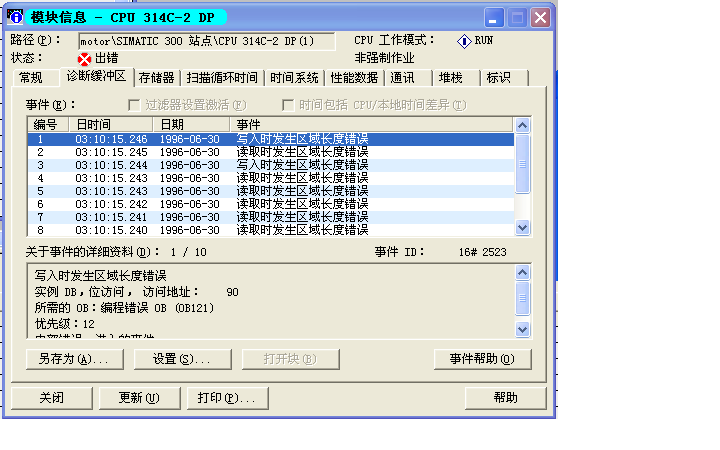Click the red error status icon
The image size is (720, 450).
(84, 59)
